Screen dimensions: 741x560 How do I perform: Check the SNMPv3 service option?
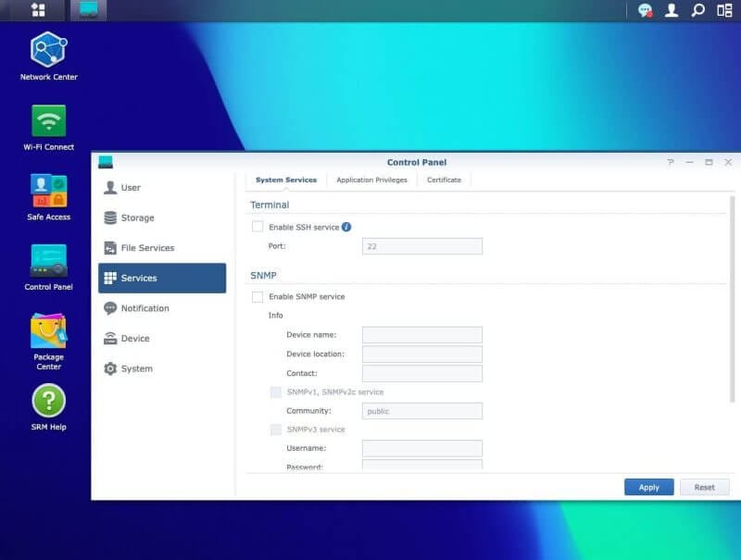coord(275,429)
